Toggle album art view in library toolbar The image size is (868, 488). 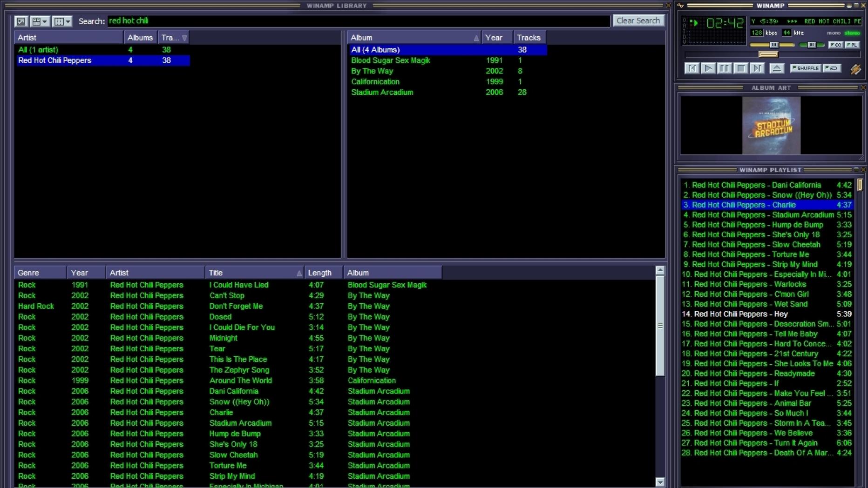21,21
